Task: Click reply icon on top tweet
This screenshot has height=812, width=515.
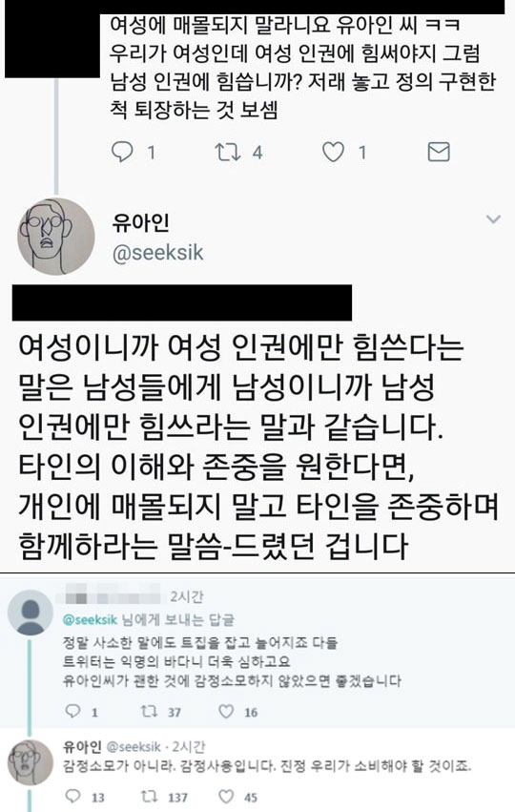Action: coord(123,152)
